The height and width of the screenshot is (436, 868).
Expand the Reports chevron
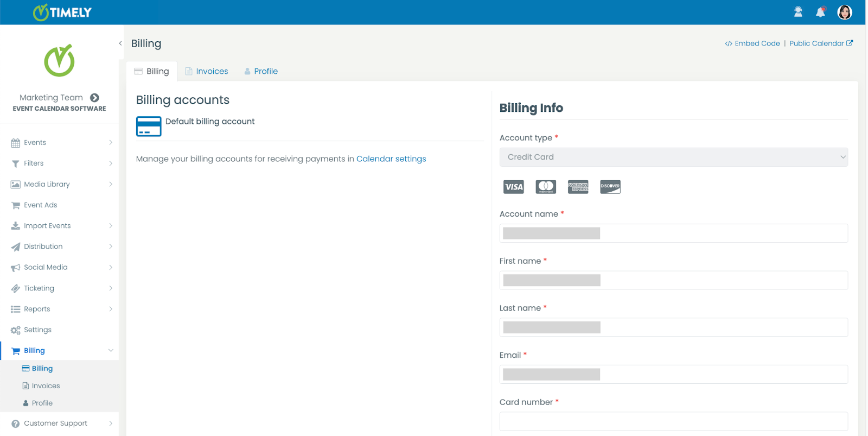click(x=111, y=309)
